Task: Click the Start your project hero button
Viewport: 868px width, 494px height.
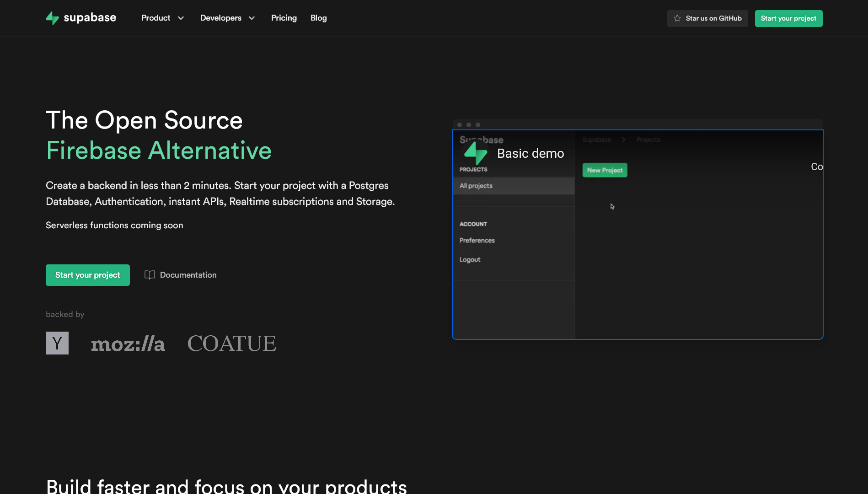Action: tap(88, 275)
